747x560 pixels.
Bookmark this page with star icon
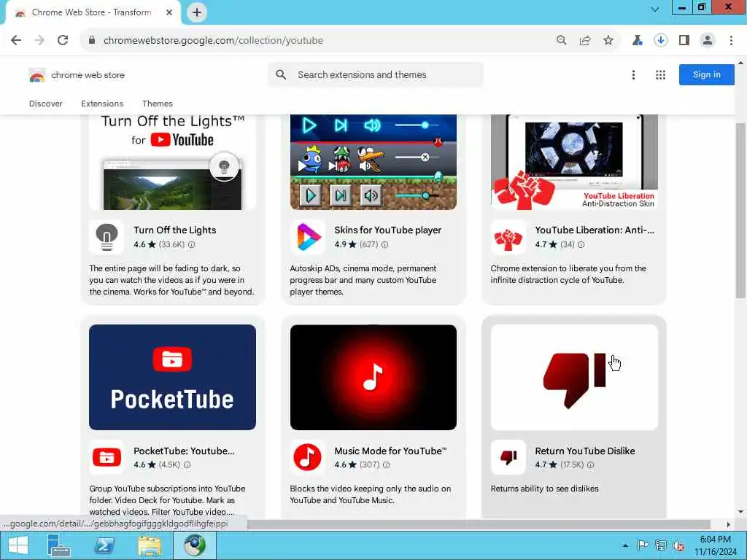[608, 41]
